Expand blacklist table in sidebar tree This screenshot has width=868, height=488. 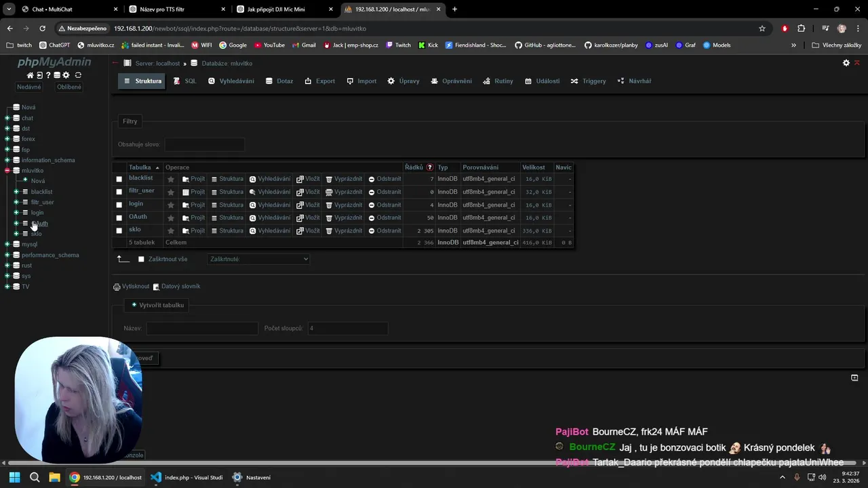pyautogui.click(x=16, y=192)
